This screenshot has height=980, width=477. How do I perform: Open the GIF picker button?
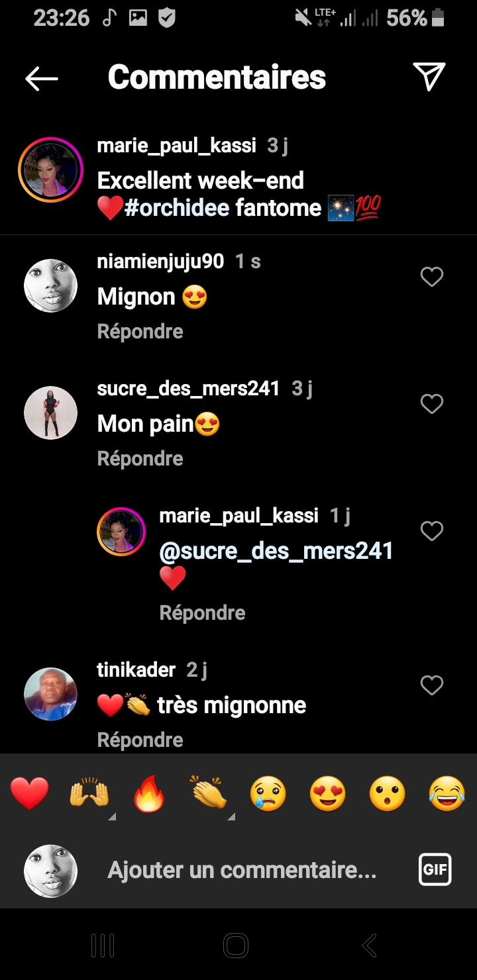coord(435,869)
